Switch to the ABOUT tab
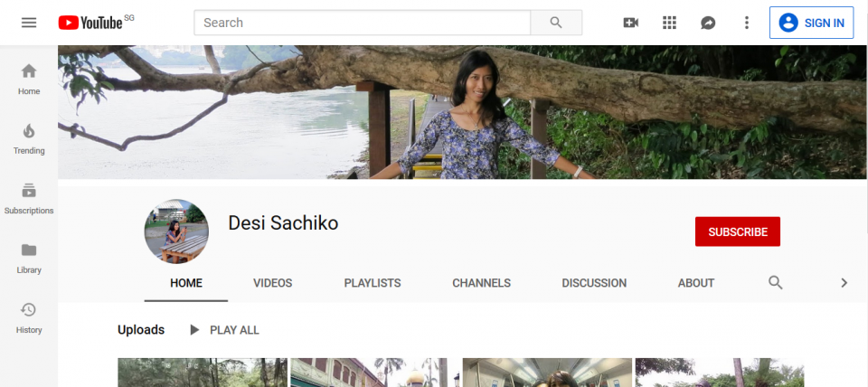This screenshot has height=387, width=868. 696,283
